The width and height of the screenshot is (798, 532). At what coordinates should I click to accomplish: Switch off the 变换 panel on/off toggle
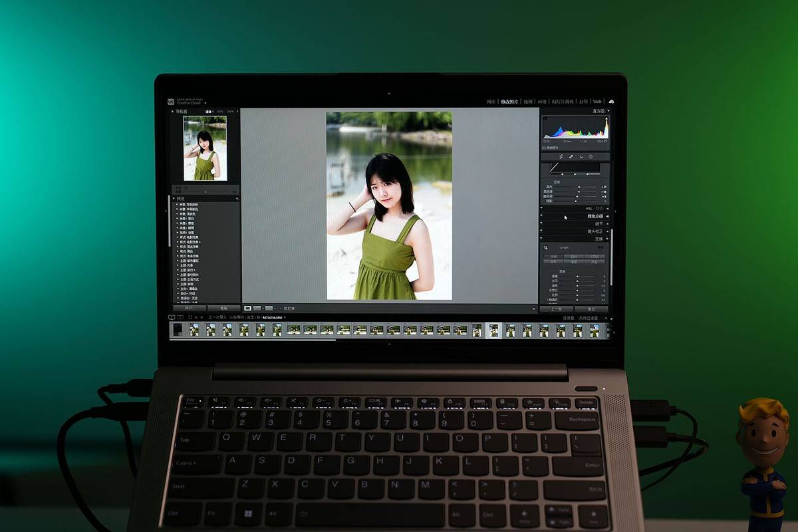[x=541, y=239]
